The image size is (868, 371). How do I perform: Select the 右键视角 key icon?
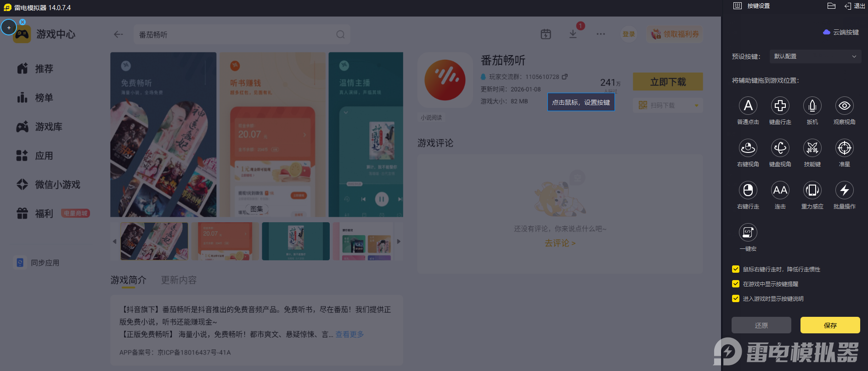click(748, 148)
